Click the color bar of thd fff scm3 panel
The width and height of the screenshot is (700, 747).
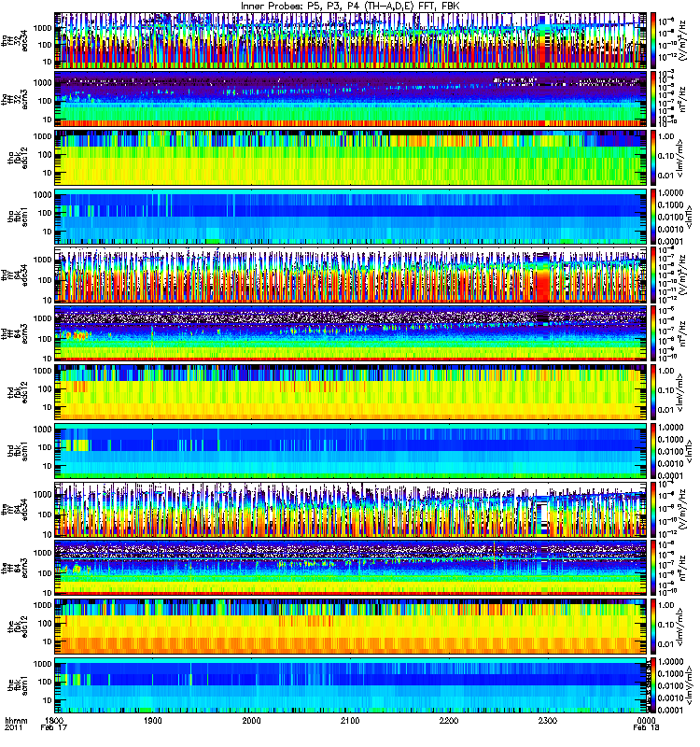coord(653,333)
